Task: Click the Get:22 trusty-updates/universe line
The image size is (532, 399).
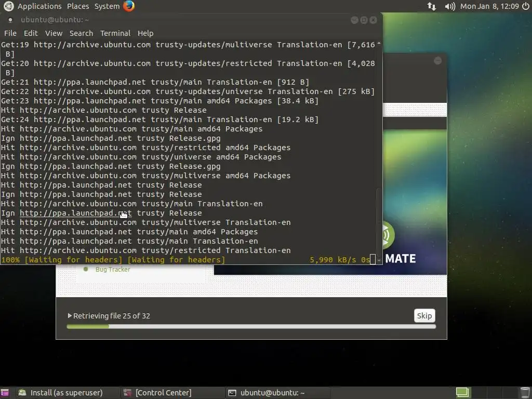Action: (188, 91)
